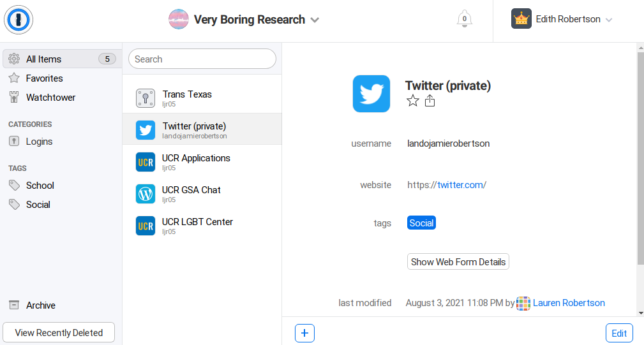Click the Edit button
The width and height of the screenshot is (644, 345).
coord(619,333)
